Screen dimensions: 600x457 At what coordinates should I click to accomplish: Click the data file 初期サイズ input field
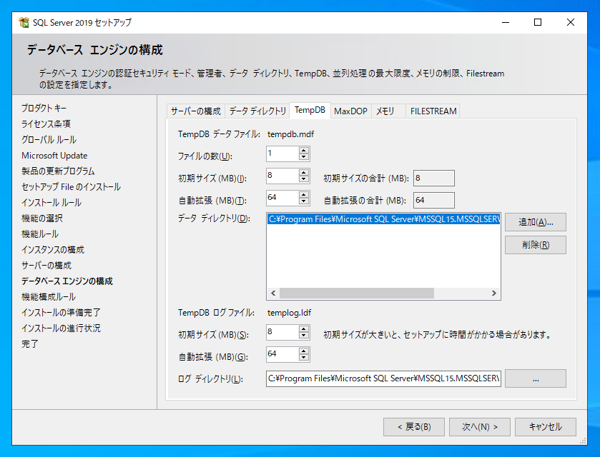283,176
